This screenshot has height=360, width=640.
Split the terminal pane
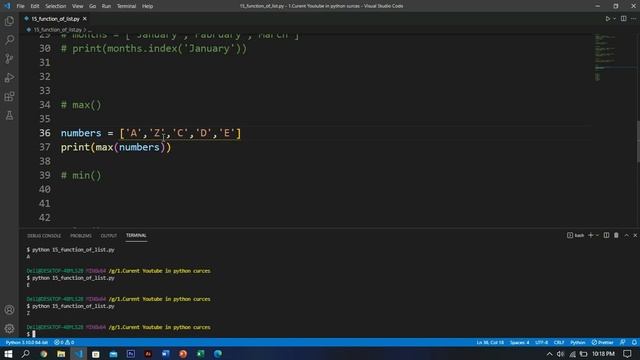[x=607, y=236]
